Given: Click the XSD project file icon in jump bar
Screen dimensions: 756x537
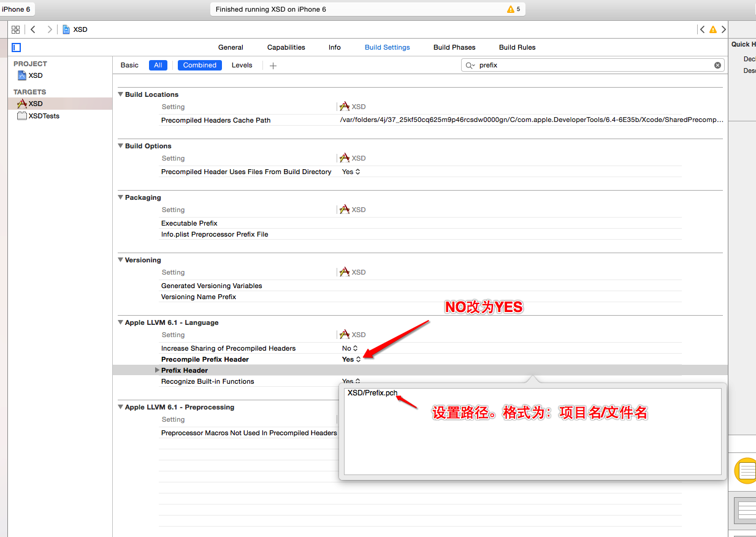Looking at the screenshot, I should tap(66, 29).
